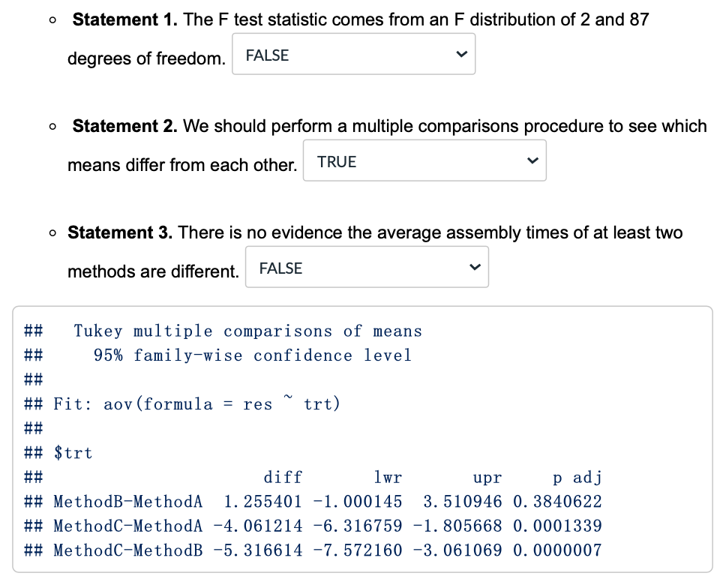Image resolution: width=723 pixels, height=588 pixels.
Task: Click the chevron on the TRUE dropdown for Statement 2
Action: [x=531, y=160]
